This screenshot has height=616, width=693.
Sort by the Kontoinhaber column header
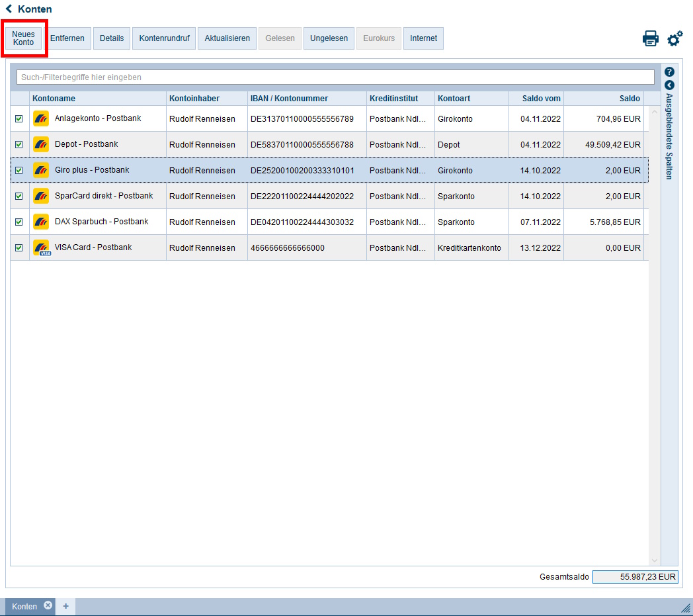207,98
